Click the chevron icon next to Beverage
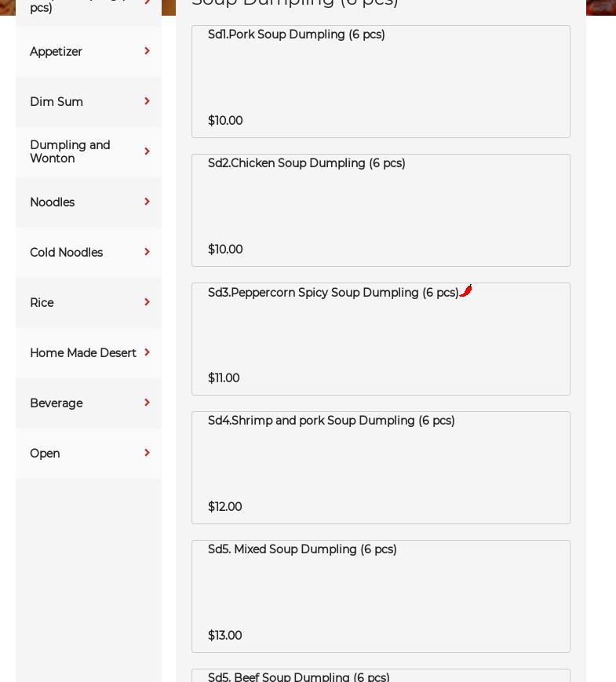 [147, 403]
